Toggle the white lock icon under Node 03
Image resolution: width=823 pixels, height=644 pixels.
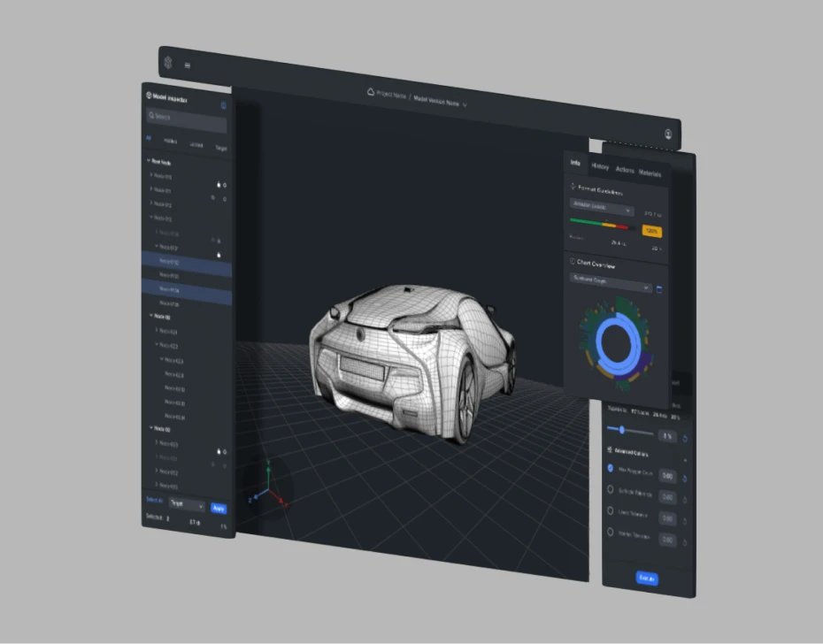[219, 451]
